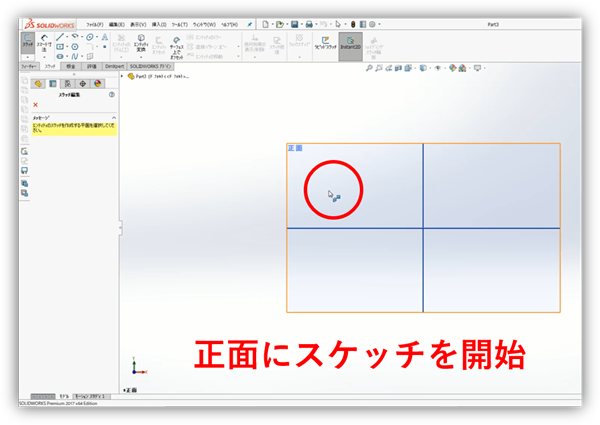This screenshot has width=600, height=425.
Task: Open dropdown under the Sketch button
Action: [x=28, y=57]
